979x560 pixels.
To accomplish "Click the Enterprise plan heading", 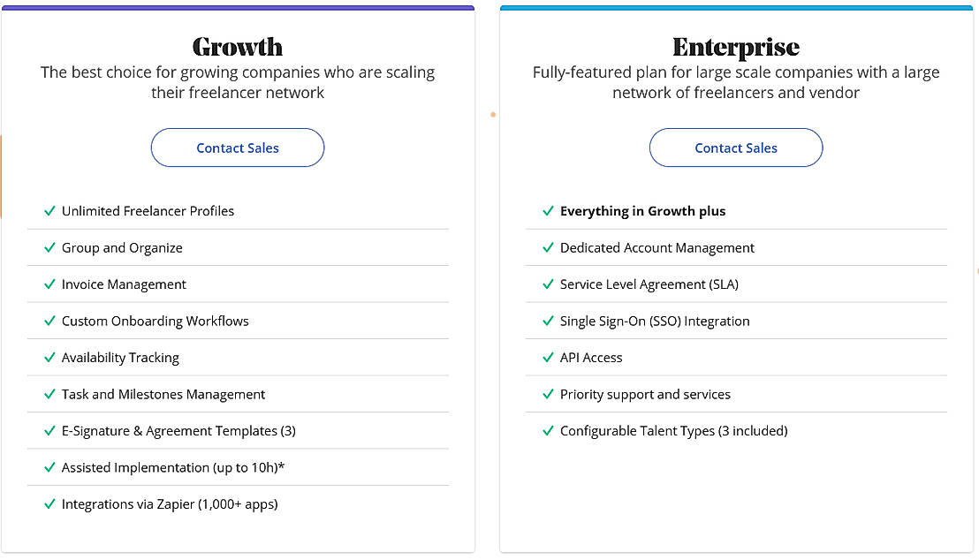I will (x=735, y=48).
